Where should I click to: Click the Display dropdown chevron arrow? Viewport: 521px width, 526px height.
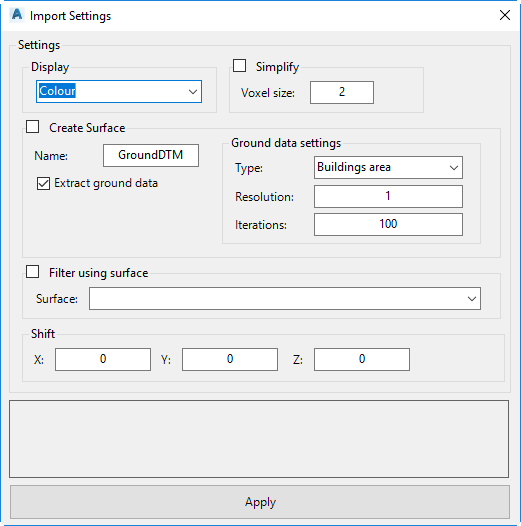click(193, 92)
